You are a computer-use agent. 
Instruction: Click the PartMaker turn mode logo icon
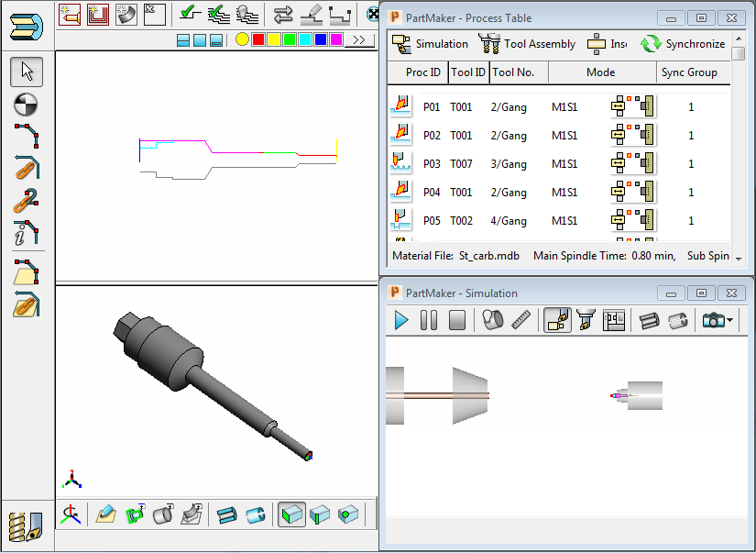(x=27, y=26)
